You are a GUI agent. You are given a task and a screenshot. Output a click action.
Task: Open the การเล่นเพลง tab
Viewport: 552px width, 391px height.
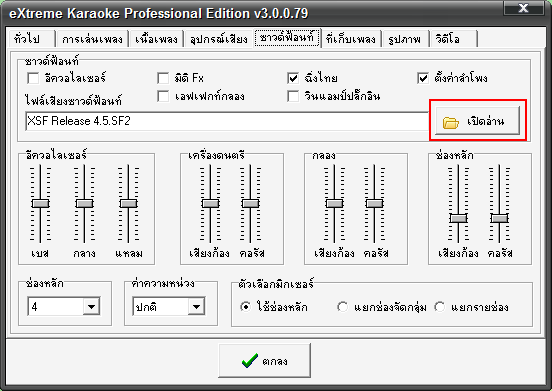coord(92,38)
